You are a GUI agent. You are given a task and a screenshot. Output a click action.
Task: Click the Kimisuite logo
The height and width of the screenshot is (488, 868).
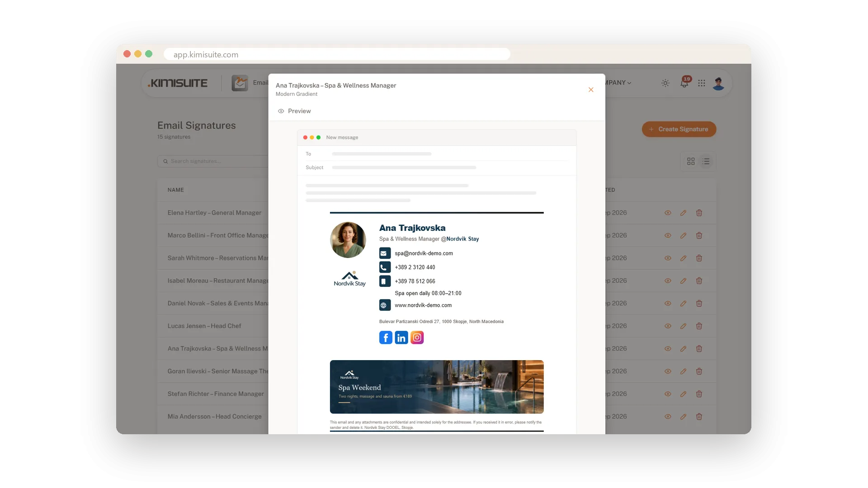178,83
